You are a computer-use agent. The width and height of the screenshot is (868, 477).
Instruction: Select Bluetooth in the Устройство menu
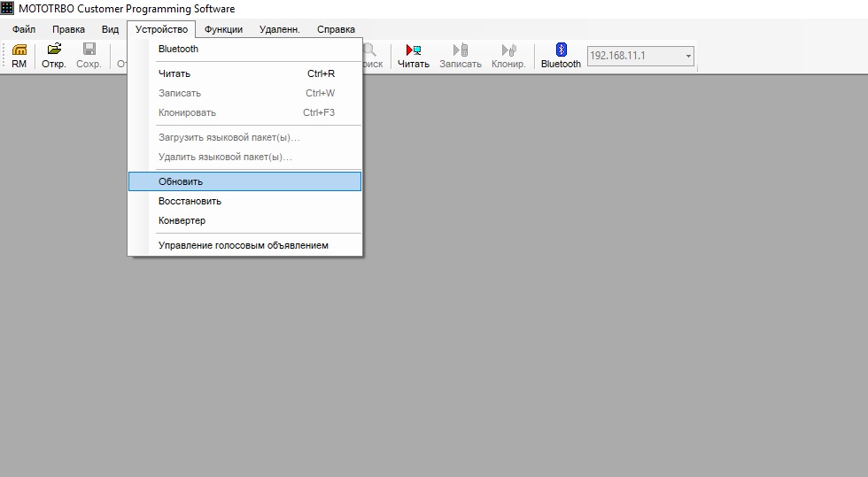click(x=244, y=49)
